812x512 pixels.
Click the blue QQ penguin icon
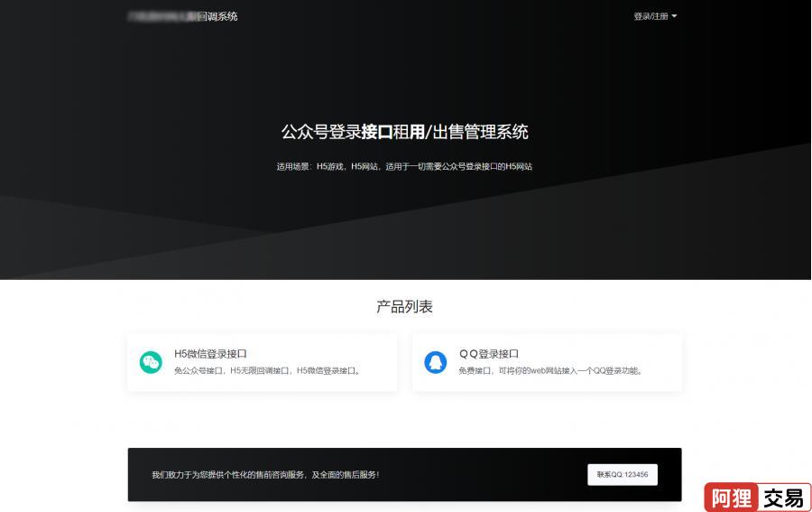click(x=436, y=362)
